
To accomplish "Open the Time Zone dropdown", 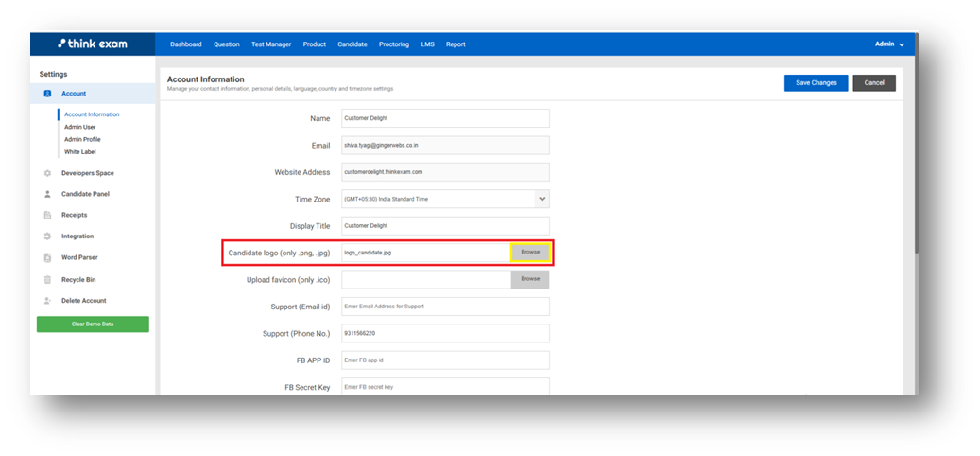I will coord(542,200).
